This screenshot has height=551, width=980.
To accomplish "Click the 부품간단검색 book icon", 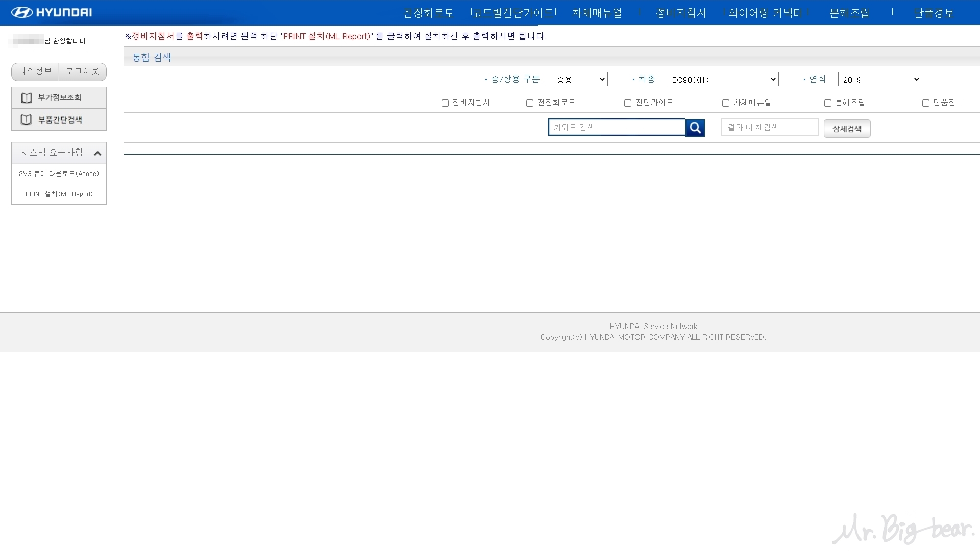I will [27, 120].
